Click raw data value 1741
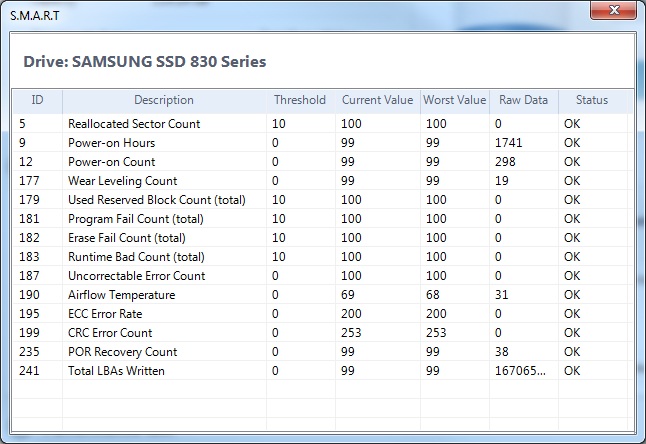Screen dimensions: 646x444 [x=508, y=143]
